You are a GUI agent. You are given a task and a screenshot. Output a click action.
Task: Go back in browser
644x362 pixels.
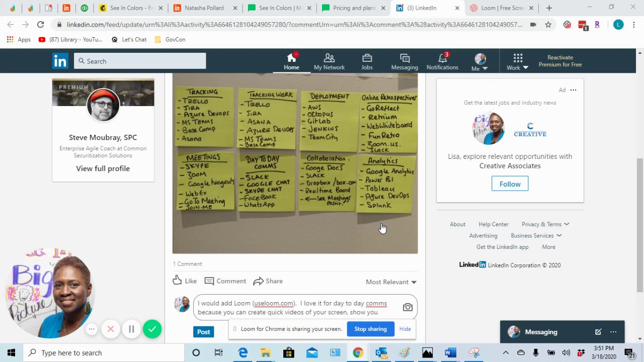point(11,25)
